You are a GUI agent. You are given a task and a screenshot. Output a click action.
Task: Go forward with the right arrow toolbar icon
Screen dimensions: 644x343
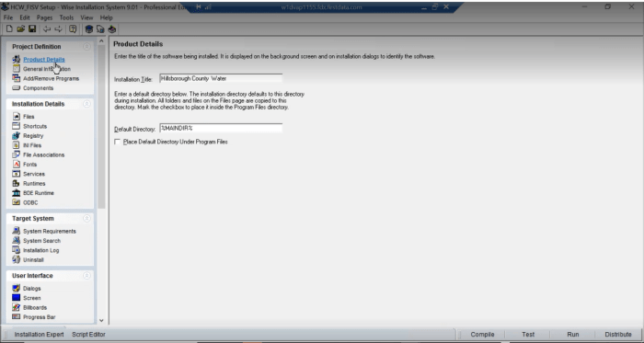[58, 29]
